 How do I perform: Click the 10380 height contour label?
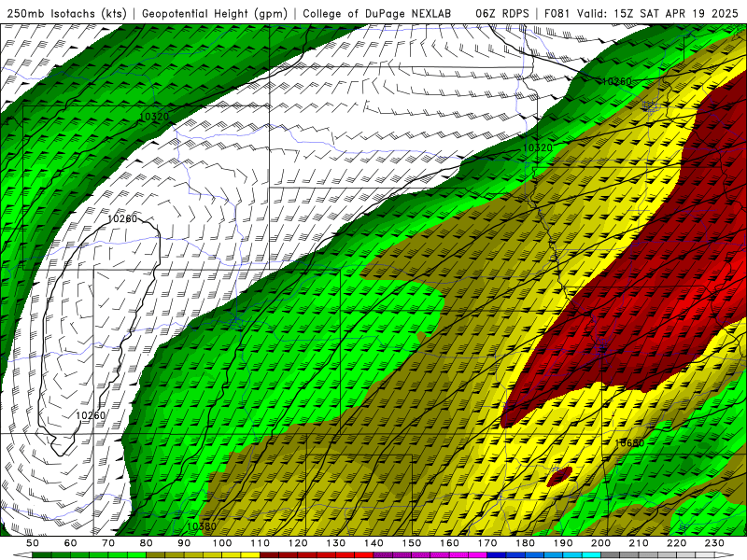coord(201,526)
